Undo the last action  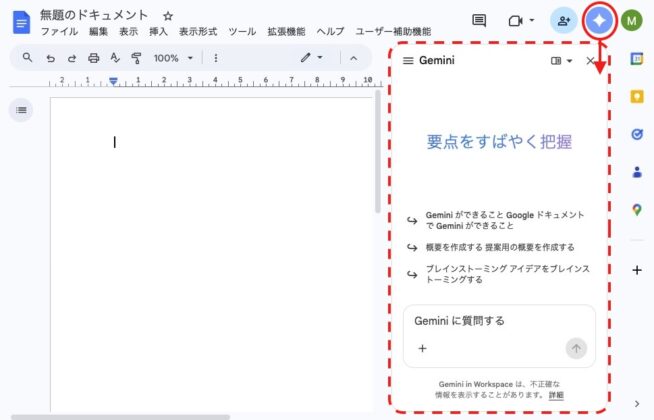tap(50, 58)
